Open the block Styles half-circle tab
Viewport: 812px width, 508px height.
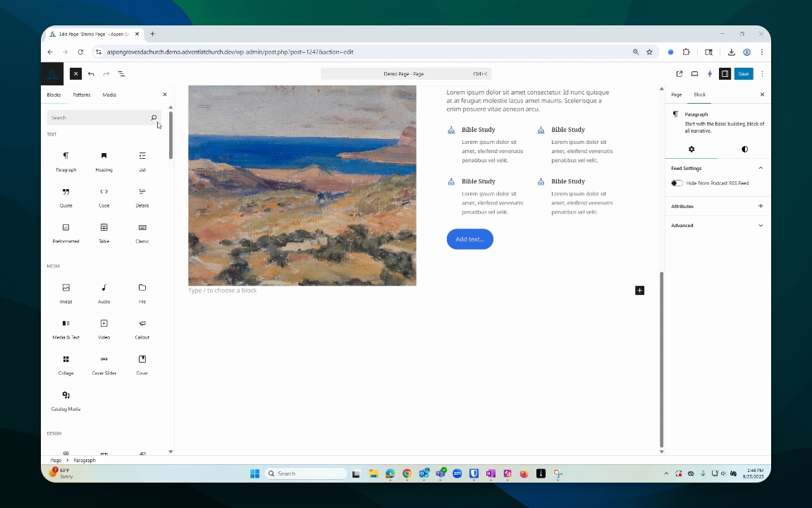744,150
